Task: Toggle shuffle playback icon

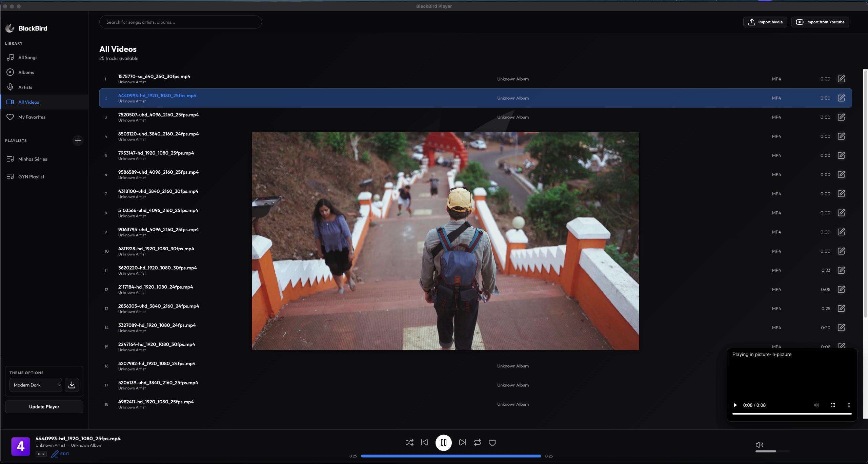Action: [409, 442]
